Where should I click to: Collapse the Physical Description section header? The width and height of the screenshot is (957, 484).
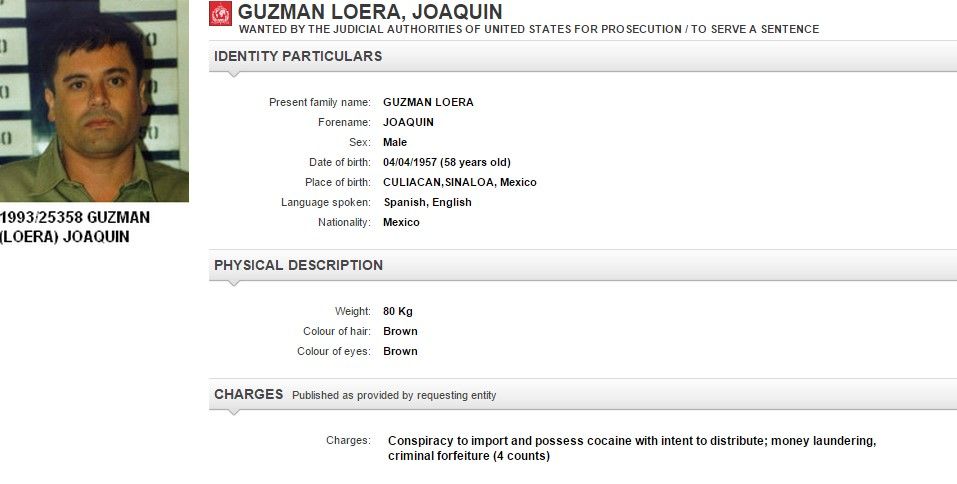pos(298,265)
